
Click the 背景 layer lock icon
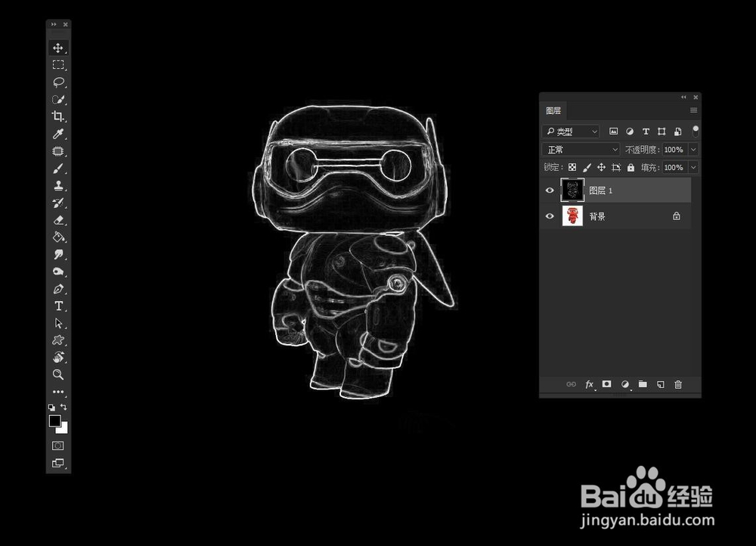677,216
